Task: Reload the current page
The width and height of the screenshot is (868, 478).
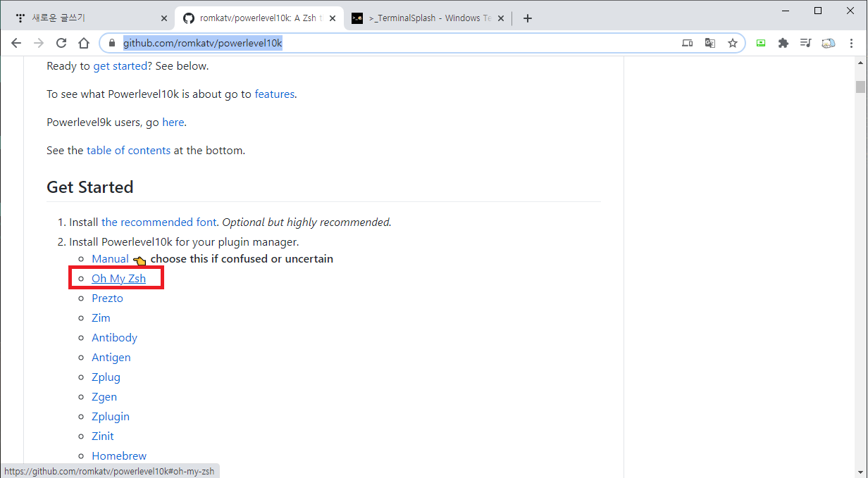Action: coord(61,43)
